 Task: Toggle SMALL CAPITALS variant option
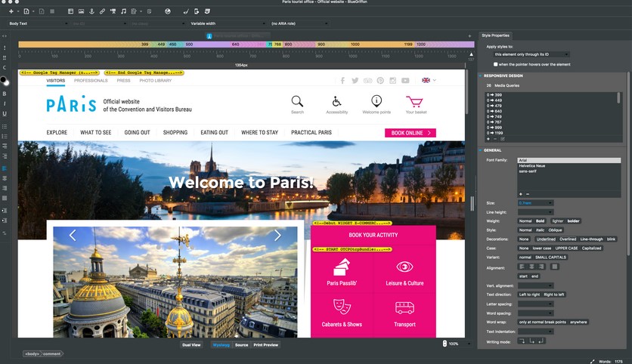[x=550, y=258]
